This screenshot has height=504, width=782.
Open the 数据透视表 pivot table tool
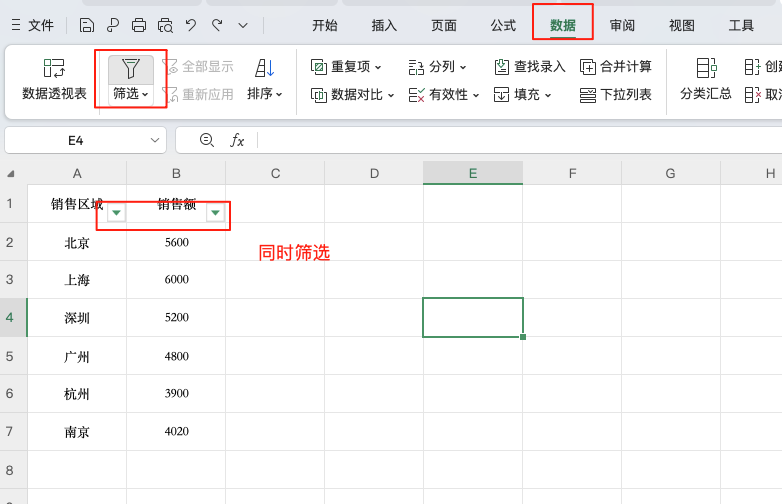tap(54, 80)
